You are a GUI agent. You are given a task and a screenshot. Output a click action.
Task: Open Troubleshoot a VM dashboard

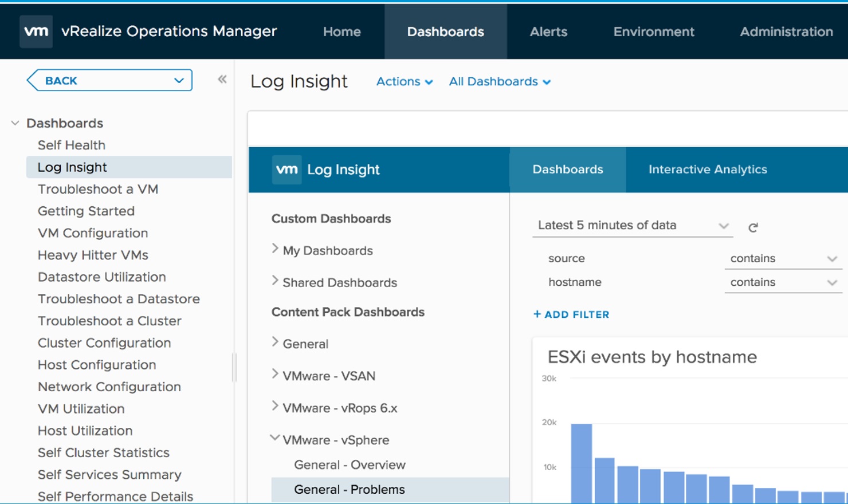pyautogui.click(x=98, y=190)
